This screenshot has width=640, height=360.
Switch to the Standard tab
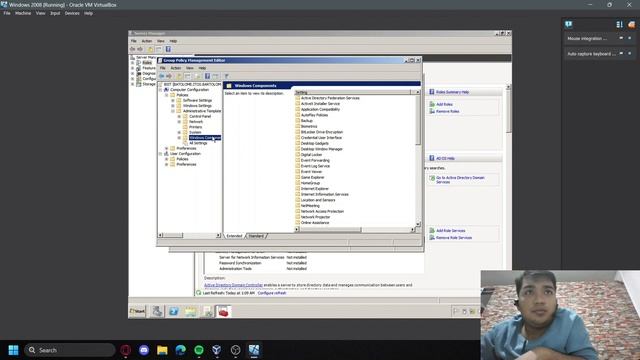pos(256,236)
